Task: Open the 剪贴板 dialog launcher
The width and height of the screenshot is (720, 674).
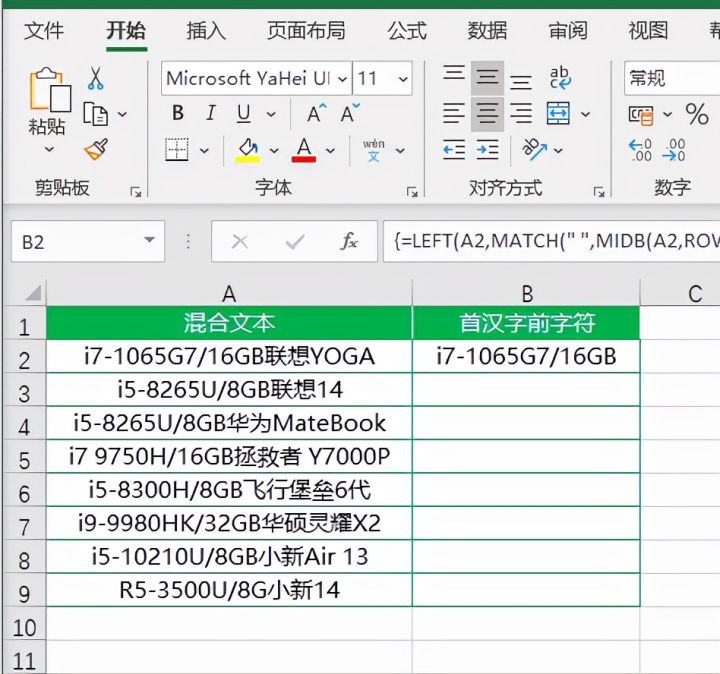Action: coord(135,192)
